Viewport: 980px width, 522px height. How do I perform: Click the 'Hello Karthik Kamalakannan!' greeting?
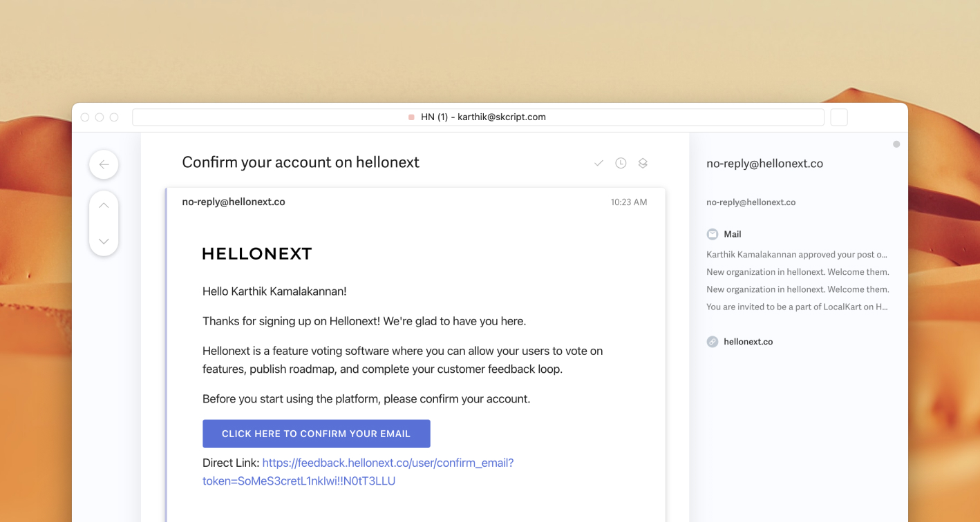pos(274,291)
